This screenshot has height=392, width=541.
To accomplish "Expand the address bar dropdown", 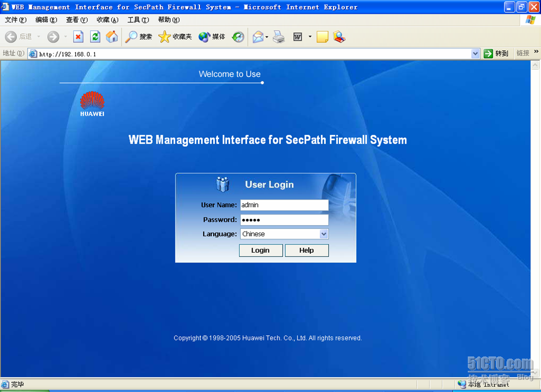I will [x=475, y=54].
